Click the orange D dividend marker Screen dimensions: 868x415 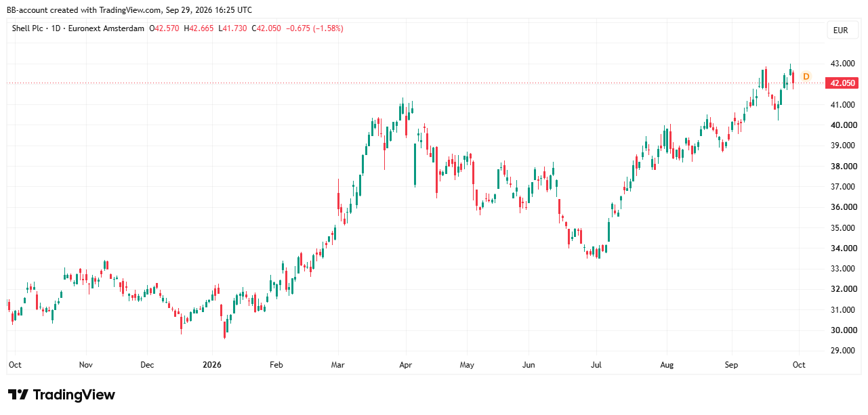806,77
